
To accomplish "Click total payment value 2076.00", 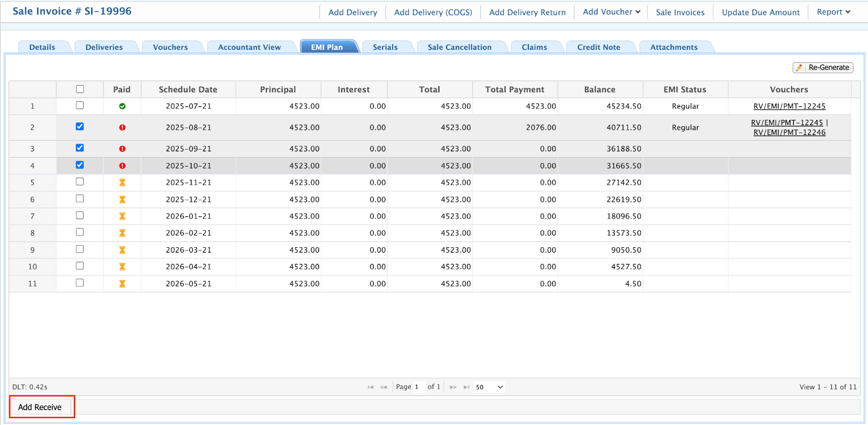I will tap(541, 127).
